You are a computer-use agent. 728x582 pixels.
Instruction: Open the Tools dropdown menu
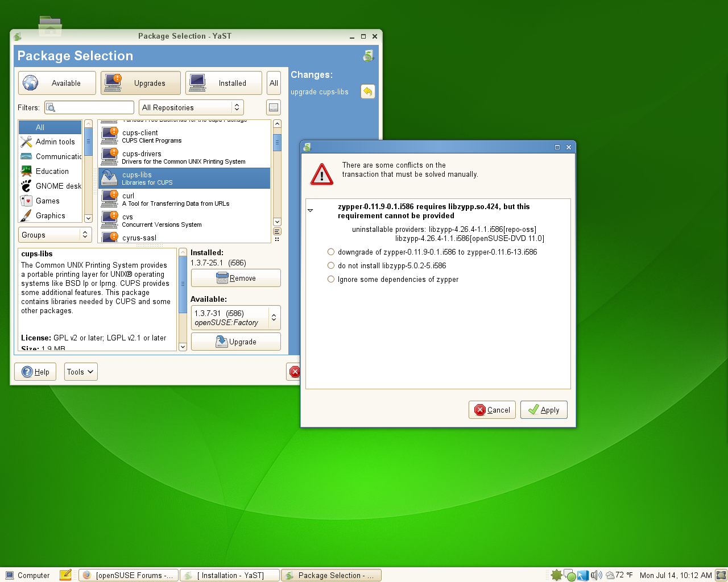pos(81,372)
